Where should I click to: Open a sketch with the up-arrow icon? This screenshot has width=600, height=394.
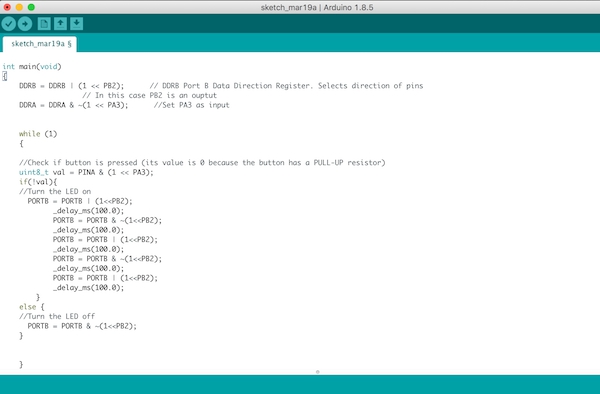60,24
